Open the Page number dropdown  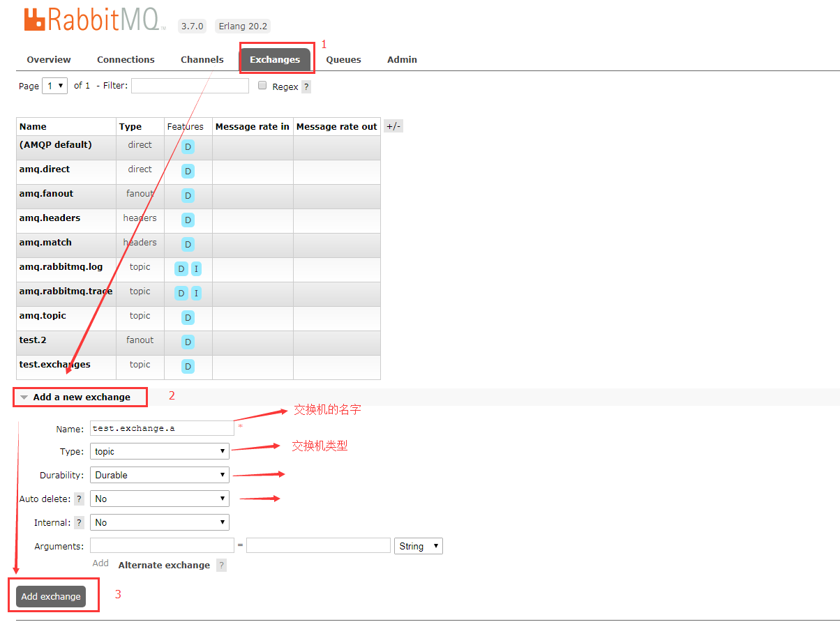click(55, 86)
